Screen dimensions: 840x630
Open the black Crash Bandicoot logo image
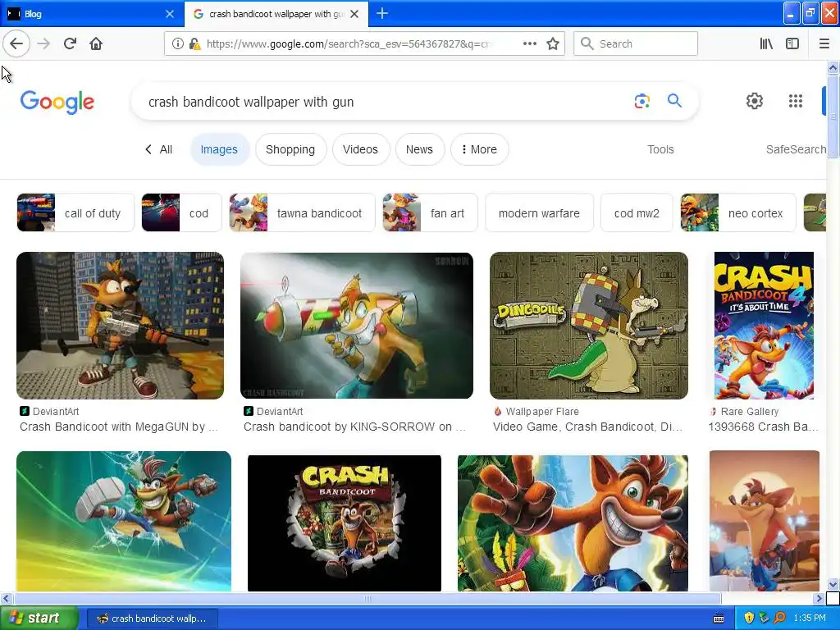coord(345,523)
